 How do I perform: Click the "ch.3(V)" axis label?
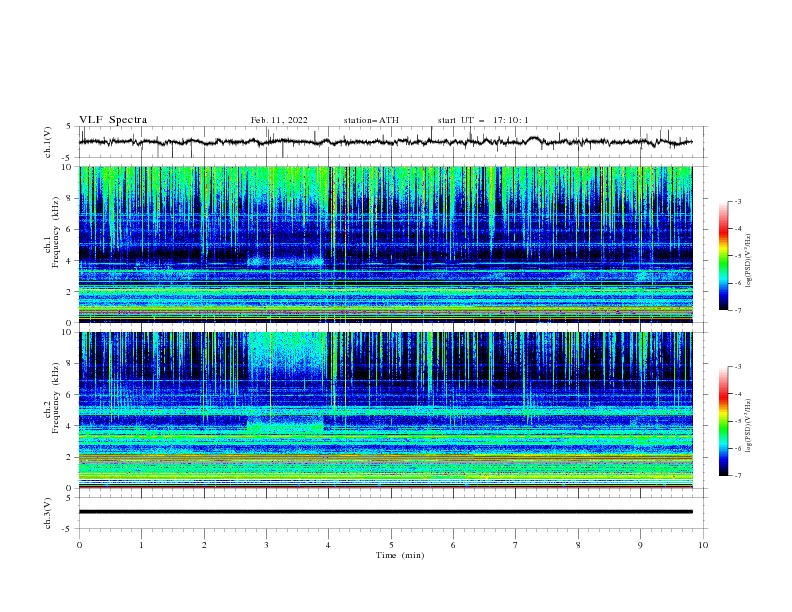point(48,513)
